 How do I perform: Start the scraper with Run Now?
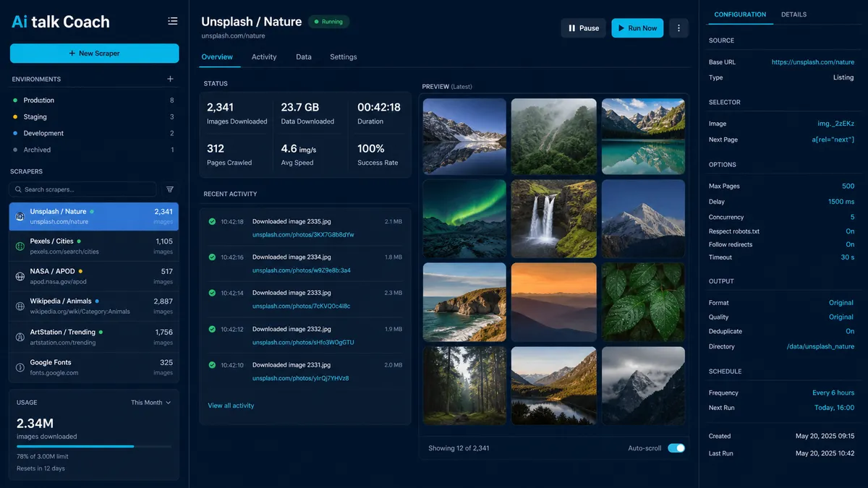tap(637, 28)
